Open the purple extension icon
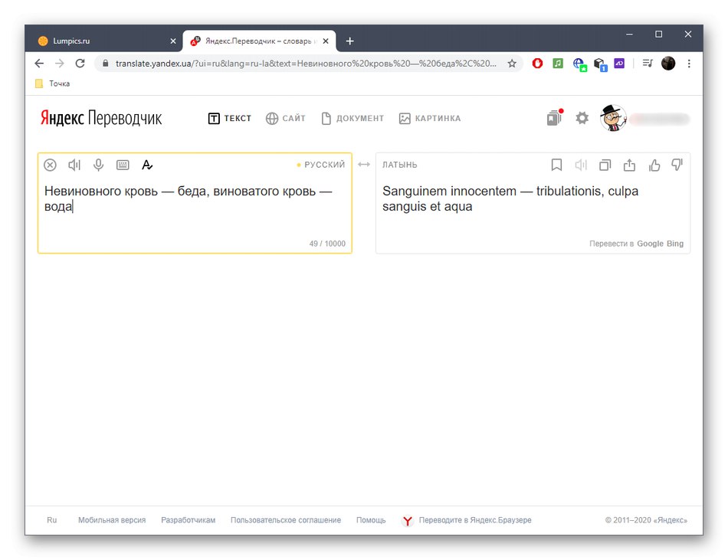728x560 pixels. pyautogui.click(x=619, y=63)
